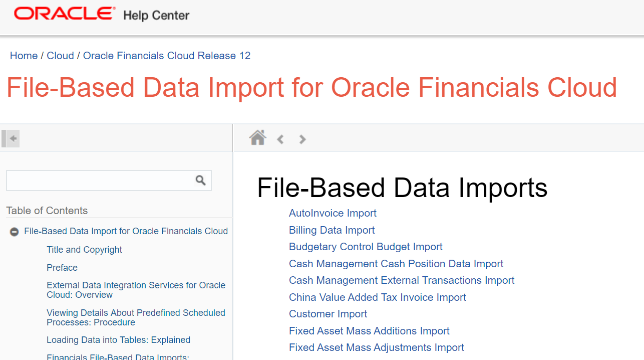Open the Customer Import link

328,314
